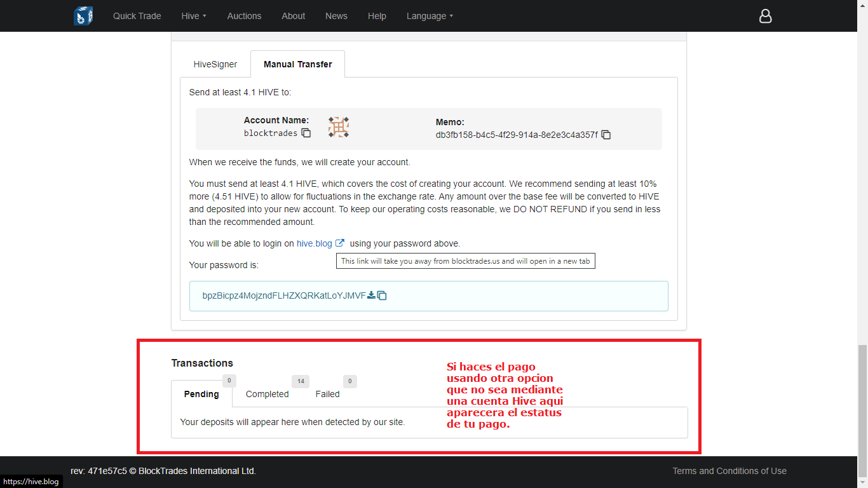Viewport: 868px width, 488px height.
Task: Expand the Language dropdown
Action: point(430,16)
